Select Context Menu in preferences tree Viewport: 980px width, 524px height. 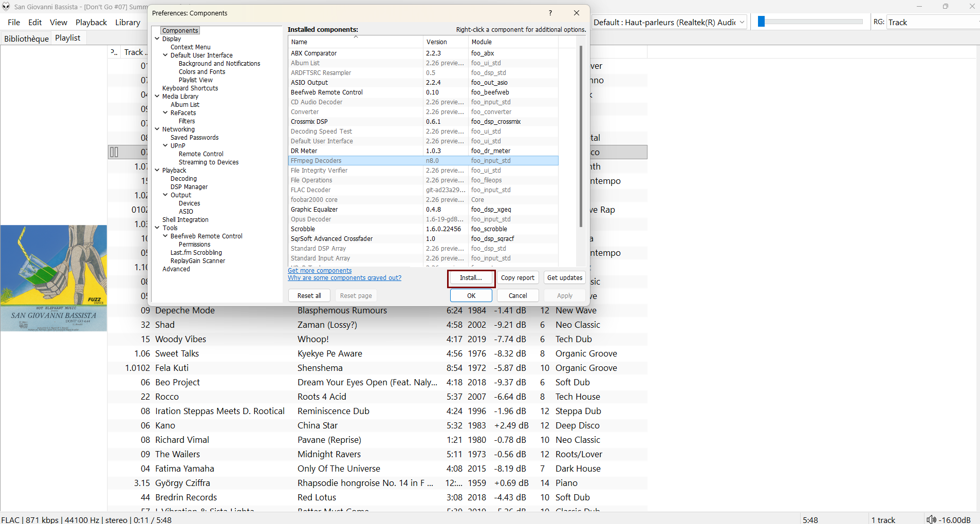pos(191,47)
